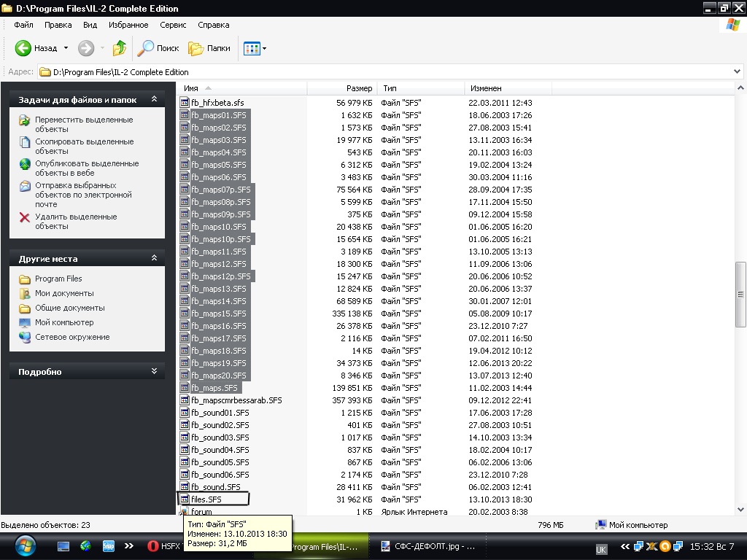Collapse the Другие места panel
This screenshot has height=560, width=747.
click(154, 258)
